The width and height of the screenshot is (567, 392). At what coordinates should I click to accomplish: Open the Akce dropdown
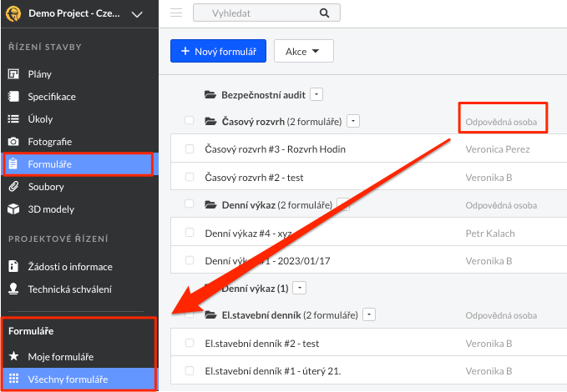(x=303, y=51)
